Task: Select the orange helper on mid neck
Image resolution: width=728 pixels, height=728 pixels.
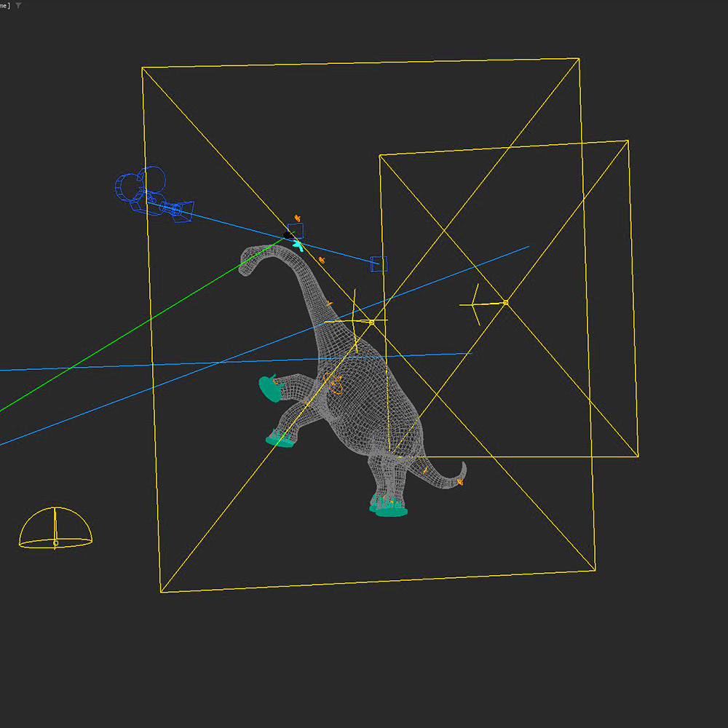Action: 329,304
